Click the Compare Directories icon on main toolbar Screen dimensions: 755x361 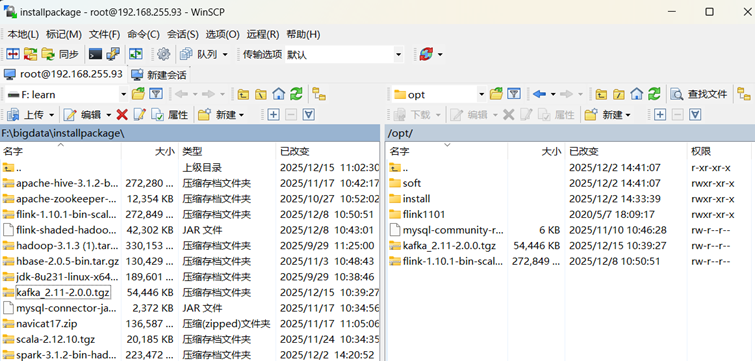13,54
